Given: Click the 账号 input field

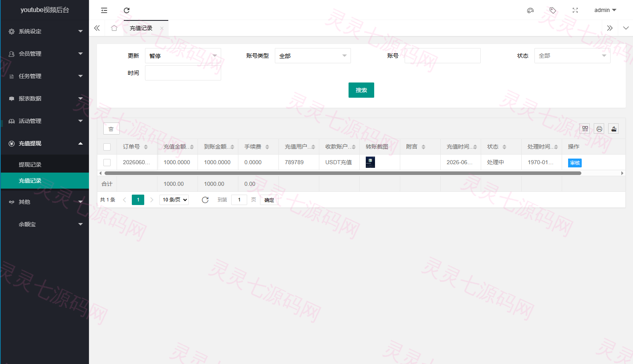Looking at the screenshot, I should click(x=443, y=56).
